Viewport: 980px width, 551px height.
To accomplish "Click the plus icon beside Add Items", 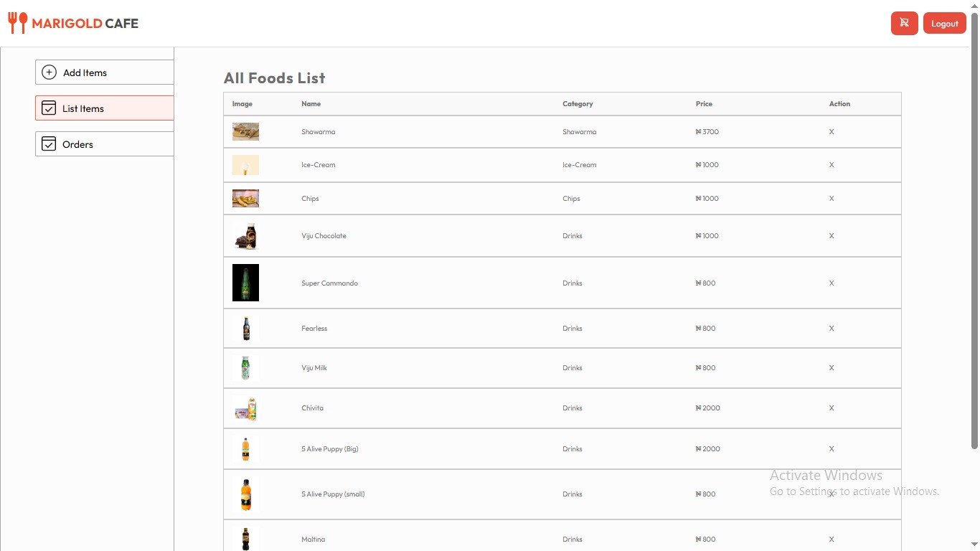I will pyautogui.click(x=49, y=72).
